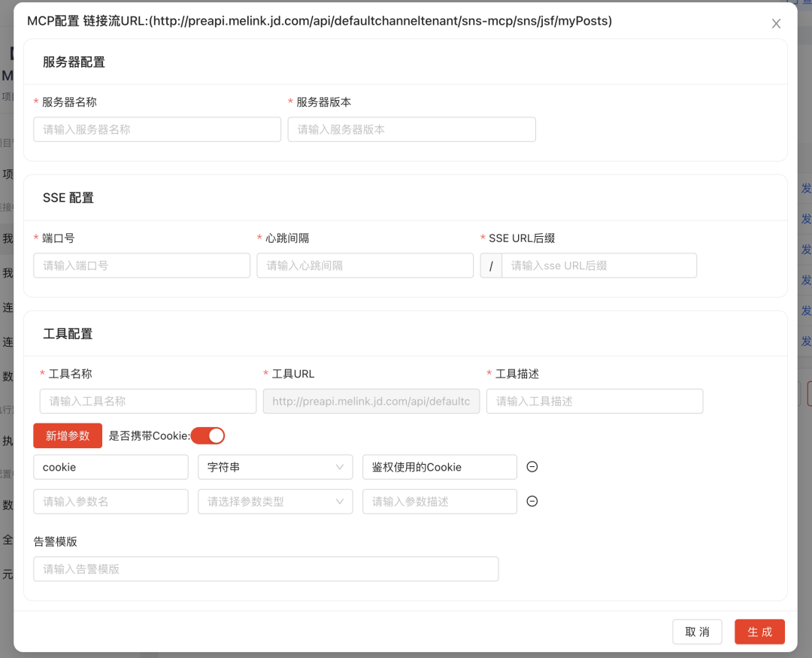Focus the 服务器版本 input field
Screen dimensions: 812x658
tap(411, 129)
